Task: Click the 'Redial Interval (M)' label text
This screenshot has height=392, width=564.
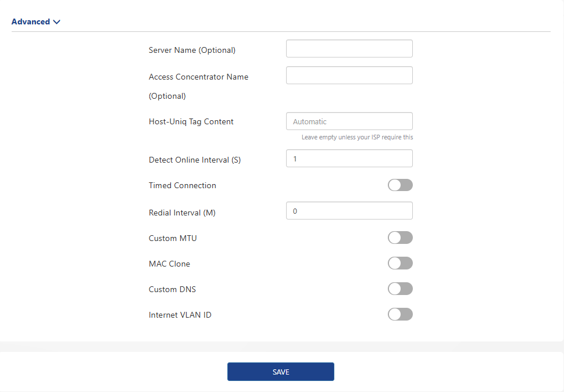Action: [182, 213]
